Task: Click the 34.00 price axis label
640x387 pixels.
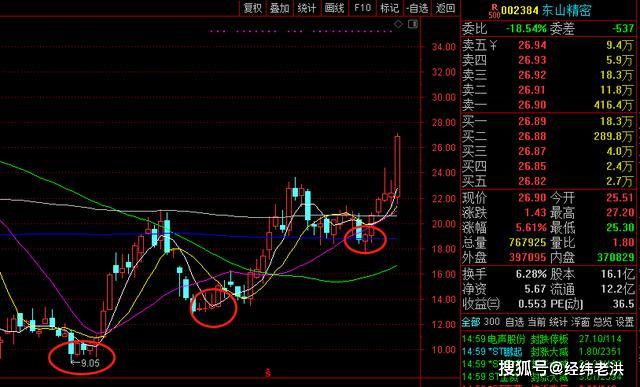Action: [444, 47]
